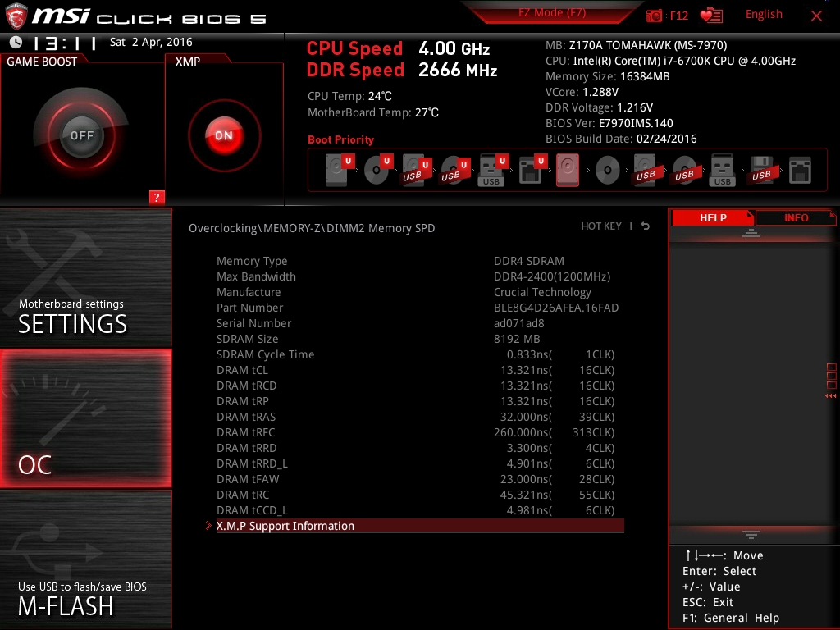Open the M-FLASH BIOS flash section
This screenshot has width=840, height=630.
tap(85, 559)
